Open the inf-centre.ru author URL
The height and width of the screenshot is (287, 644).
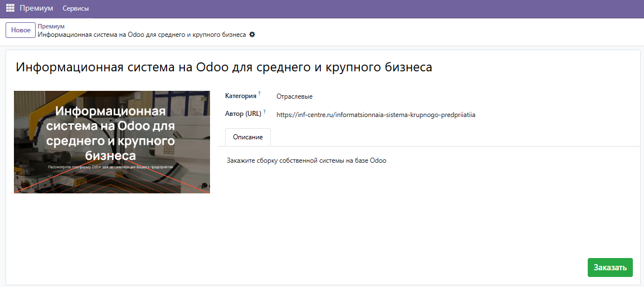pyautogui.click(x=376, y=115)
